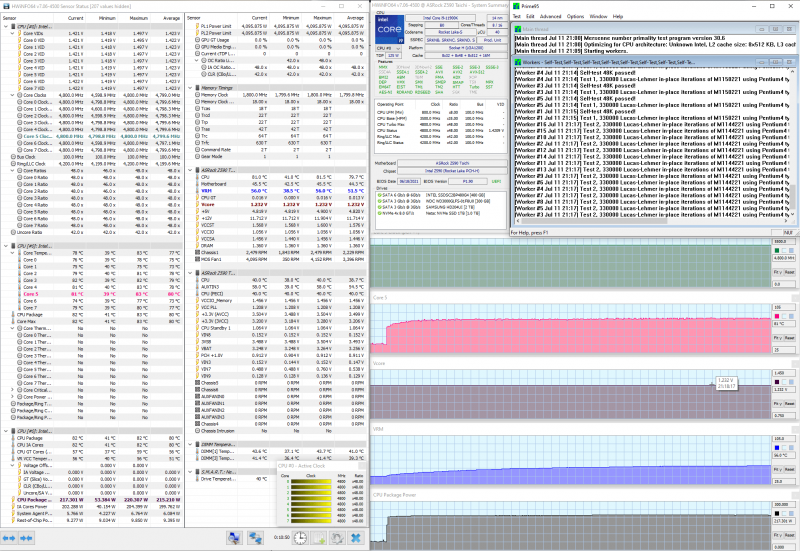Expand the Core Critical tree node
800x551 pixels.
13,390
